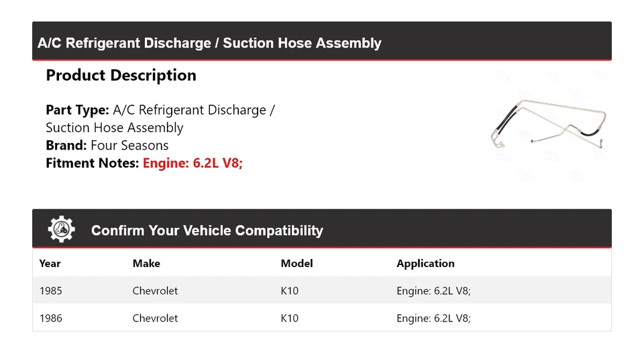Click the Product Description heading
The image size is (644, 353).
pos(121,75)
